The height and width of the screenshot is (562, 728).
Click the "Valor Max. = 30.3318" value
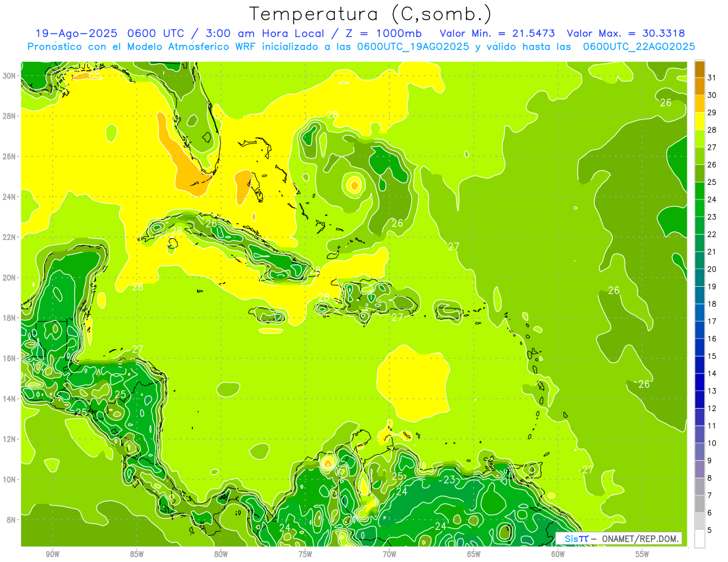click(625, 33)
